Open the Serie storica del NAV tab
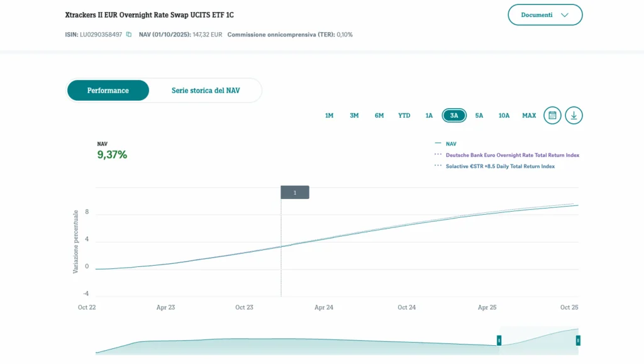Image resolution: width=644 pixels, height=364 pixels. (x=206, y=91)
